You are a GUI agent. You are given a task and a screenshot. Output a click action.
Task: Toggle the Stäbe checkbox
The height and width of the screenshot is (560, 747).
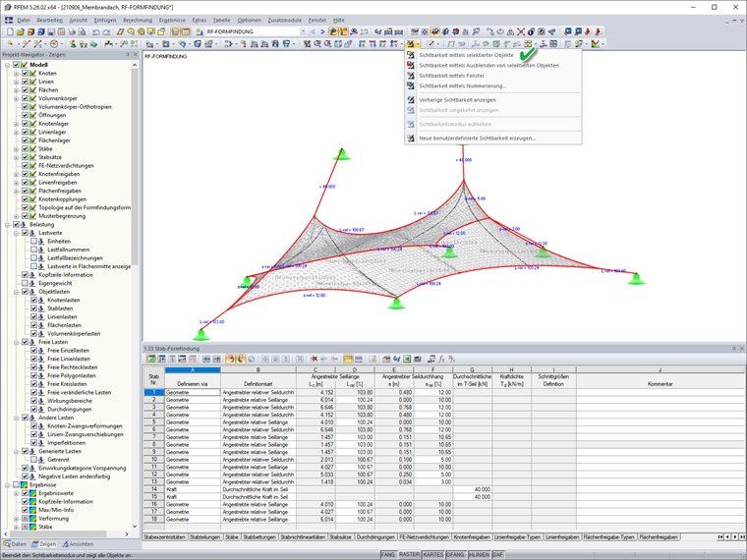pos(25,148)
